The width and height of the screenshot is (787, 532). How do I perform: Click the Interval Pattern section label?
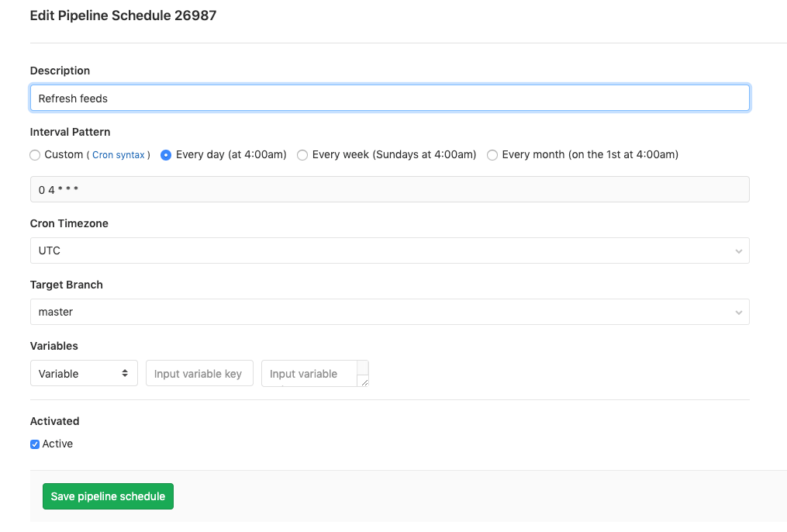[x=70, y=132]
